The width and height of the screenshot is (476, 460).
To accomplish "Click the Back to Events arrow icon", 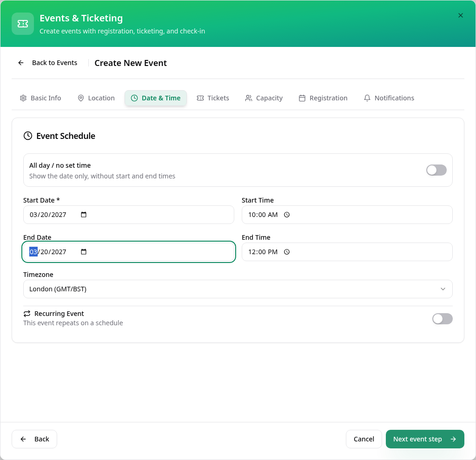I will click(21, 63).
